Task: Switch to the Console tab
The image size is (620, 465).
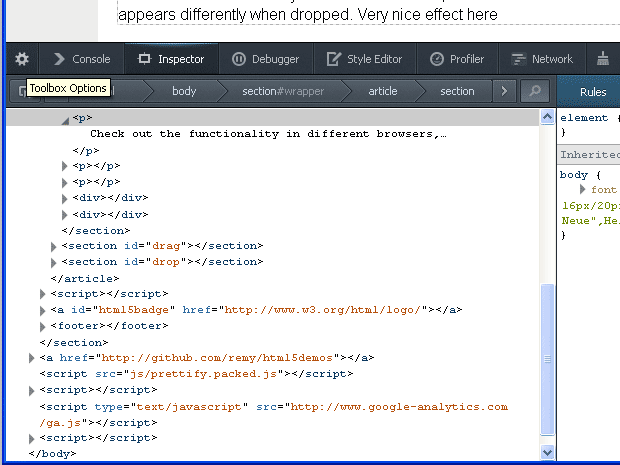Action: (82, 59)
